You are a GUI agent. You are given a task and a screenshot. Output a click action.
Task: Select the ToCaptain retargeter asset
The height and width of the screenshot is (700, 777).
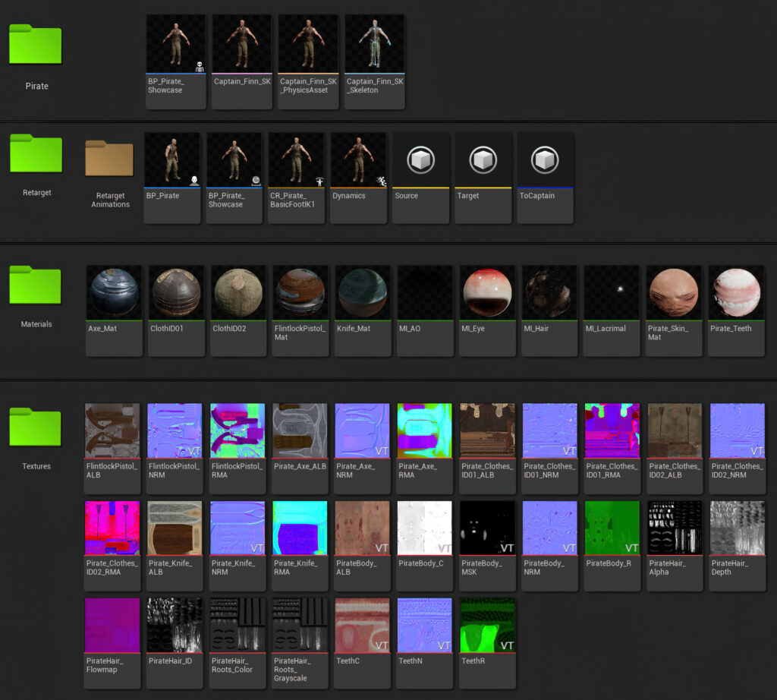(545, 159)
